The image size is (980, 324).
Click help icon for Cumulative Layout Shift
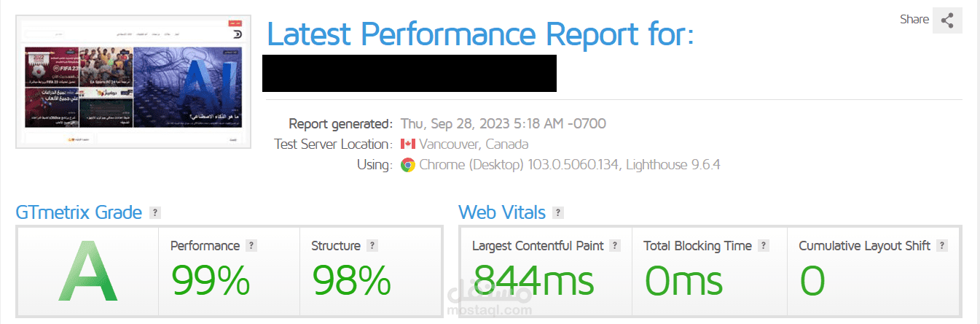tap(942, 246)
